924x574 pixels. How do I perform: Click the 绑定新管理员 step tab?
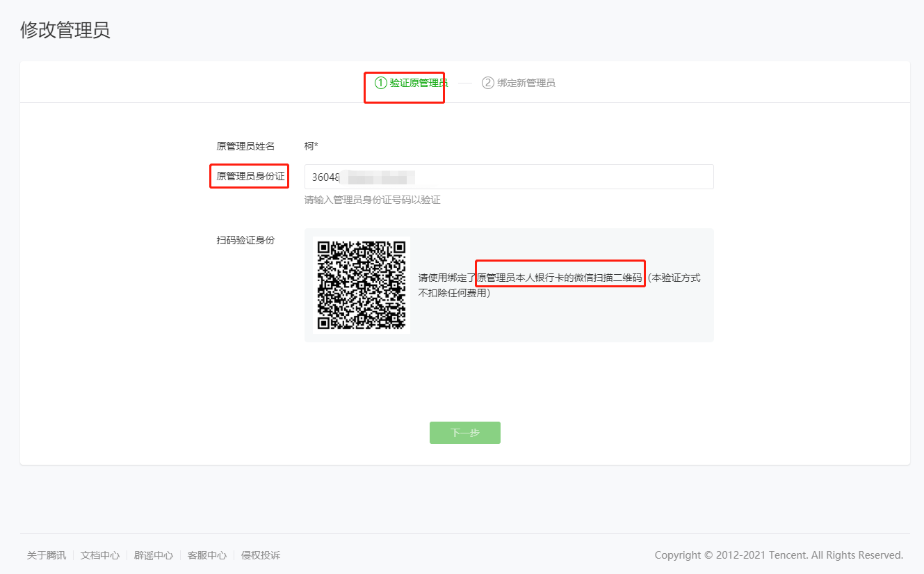[x=519, y=83]
